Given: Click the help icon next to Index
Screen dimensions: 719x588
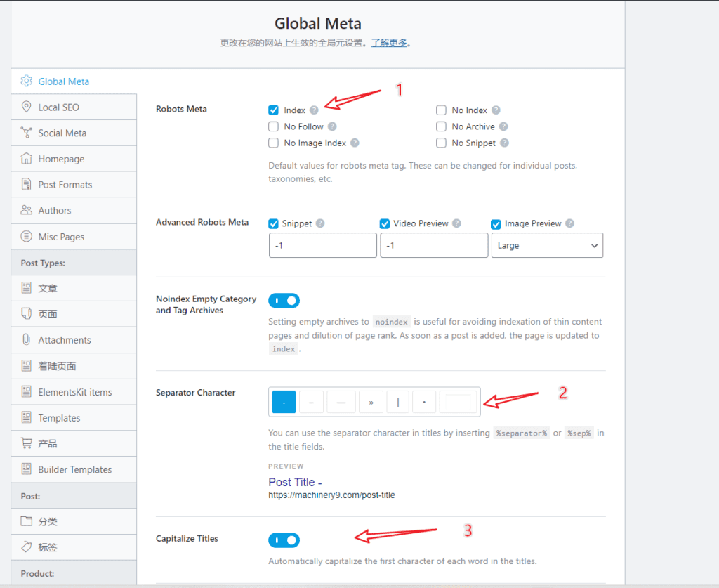Looking at the screenshot, I should [314, 110].
